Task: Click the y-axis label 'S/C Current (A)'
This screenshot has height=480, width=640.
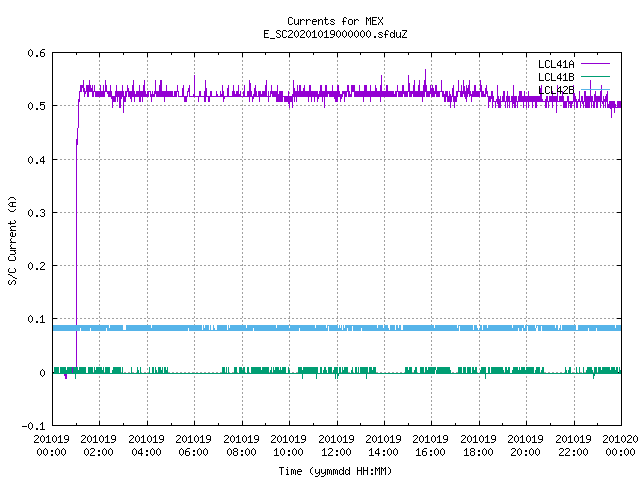Action: pos(12,241)
